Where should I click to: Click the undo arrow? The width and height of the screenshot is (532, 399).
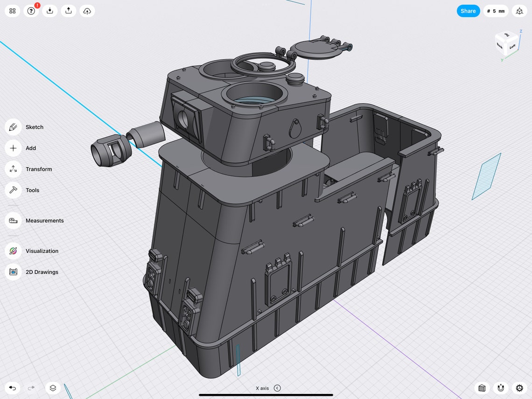pos(12,388)
